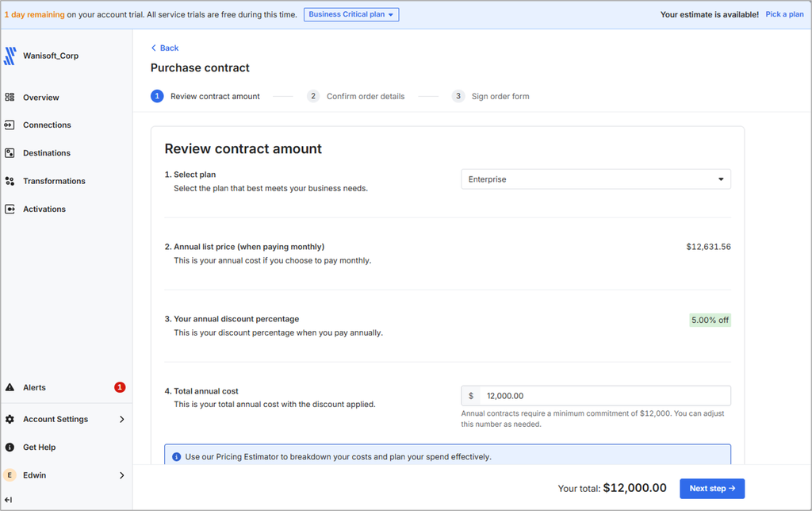Click step 1 circle indicator
The image size is (812, 511).
157,96
